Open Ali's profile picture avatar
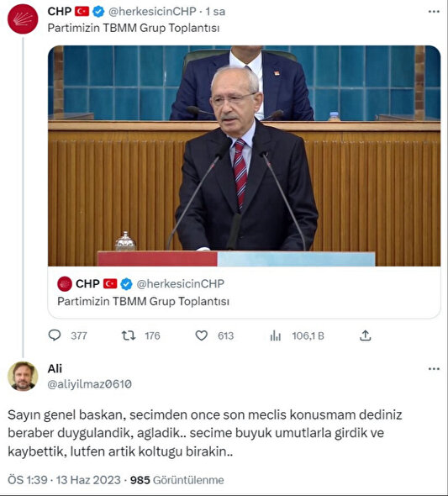This screenshot has width=448, height=496. (x=23, y=376)
